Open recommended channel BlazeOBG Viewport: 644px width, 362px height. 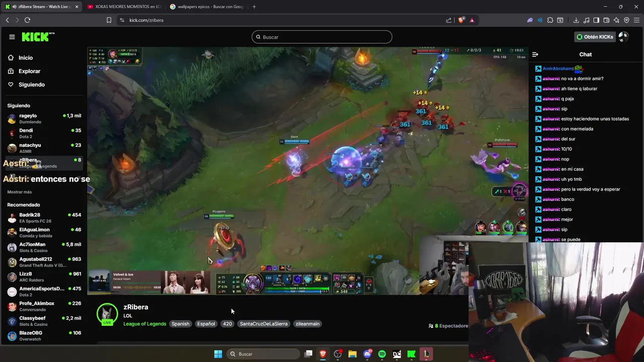pos(44,336)
